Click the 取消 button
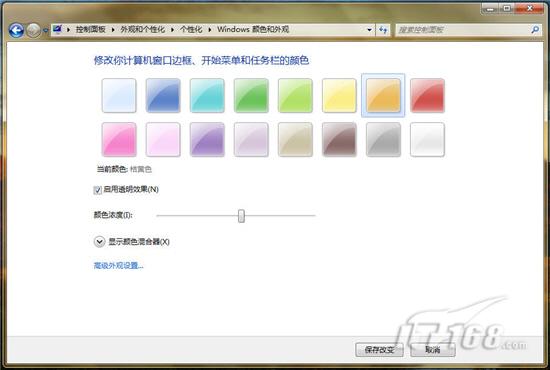Image resolution: width=550 pixels, height=370 pixels. tap(432, 349)
